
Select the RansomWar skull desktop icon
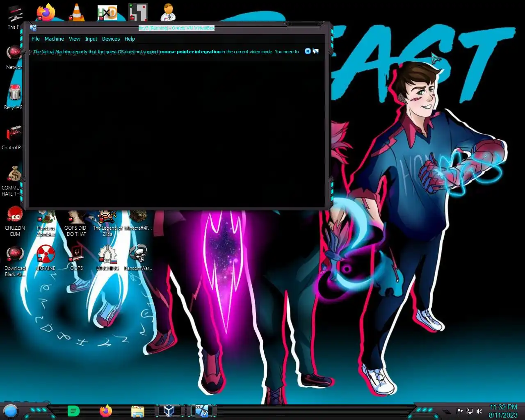(138, 258)
